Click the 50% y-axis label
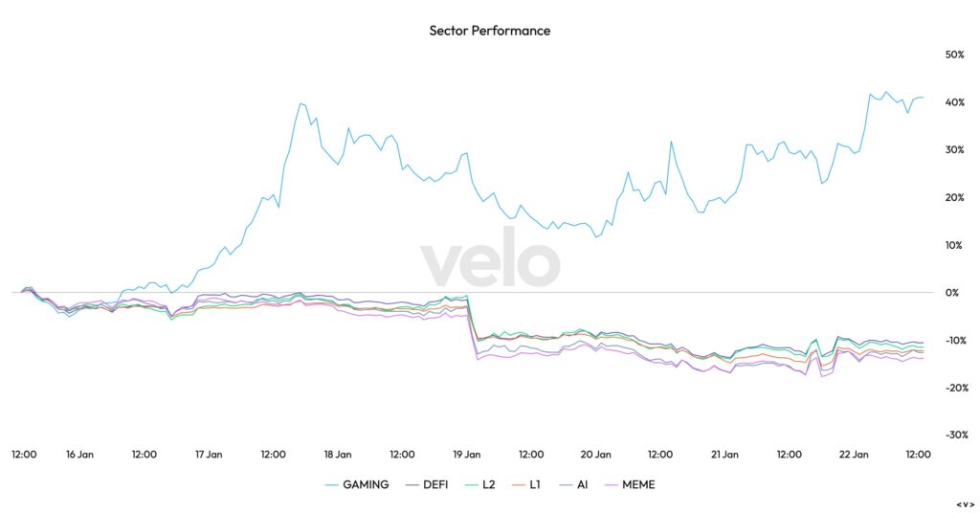 pos(954,55)
